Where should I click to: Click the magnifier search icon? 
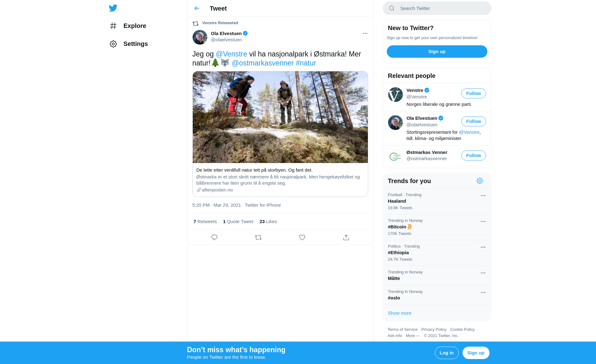point(392,8)
